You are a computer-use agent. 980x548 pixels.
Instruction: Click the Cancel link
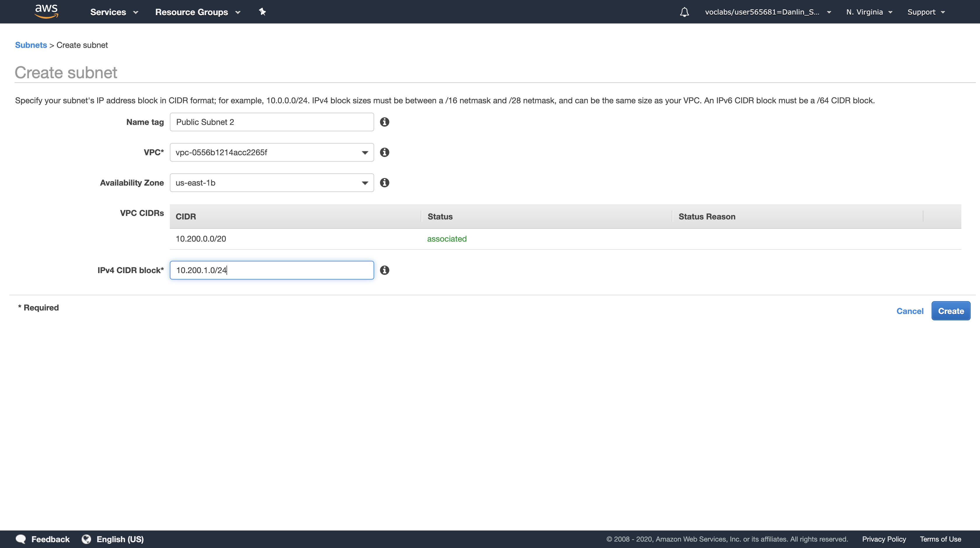tap(910, 311)
